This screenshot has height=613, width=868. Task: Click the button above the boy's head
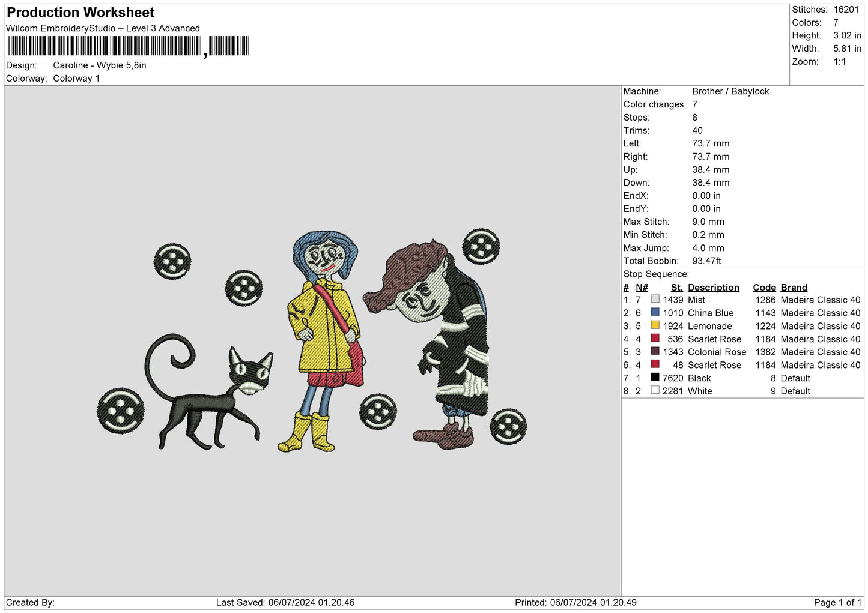coord(481,246)
